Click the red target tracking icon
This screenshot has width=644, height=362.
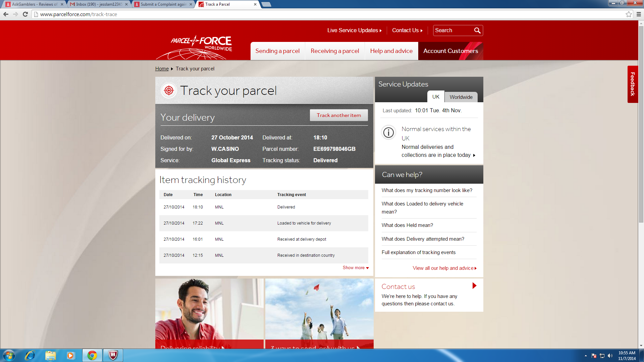point(169,90)
